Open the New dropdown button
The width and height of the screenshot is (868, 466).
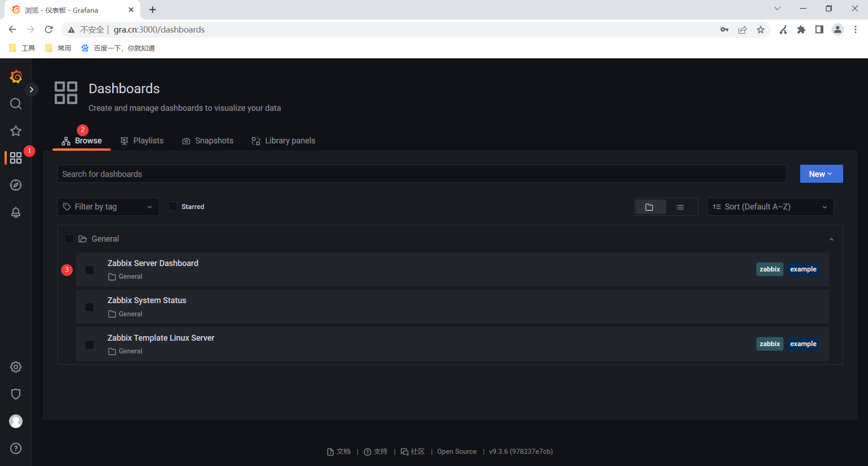821,174
